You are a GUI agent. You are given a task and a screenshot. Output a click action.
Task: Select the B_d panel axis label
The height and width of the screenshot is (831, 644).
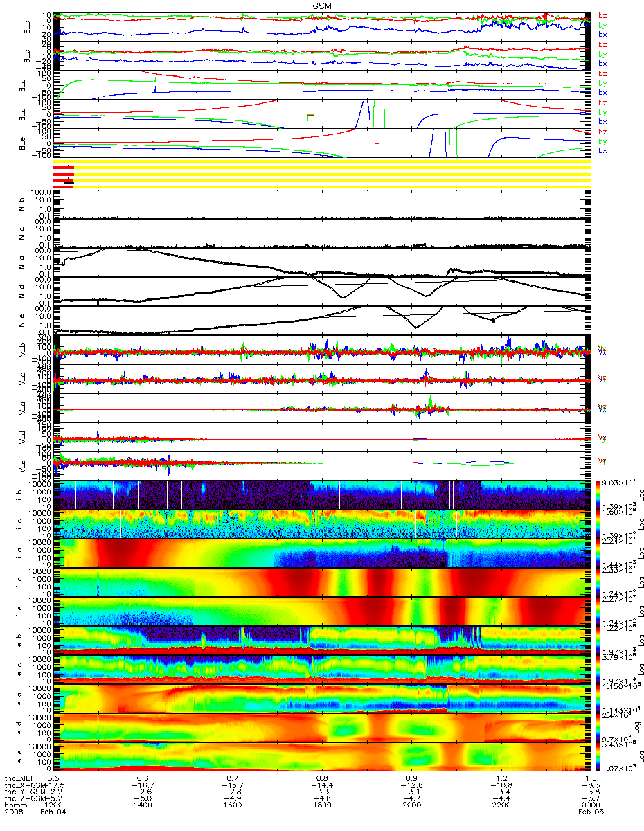[22, 115]
